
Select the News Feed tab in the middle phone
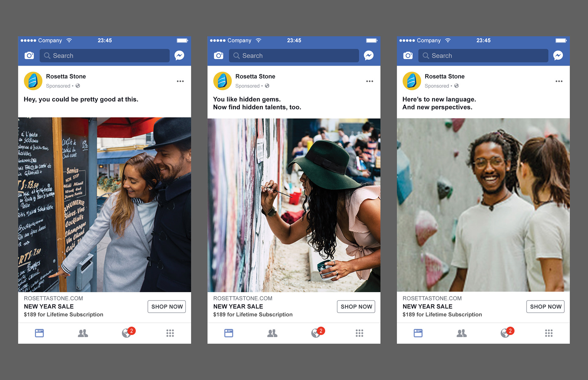click(x=229, y=333)
